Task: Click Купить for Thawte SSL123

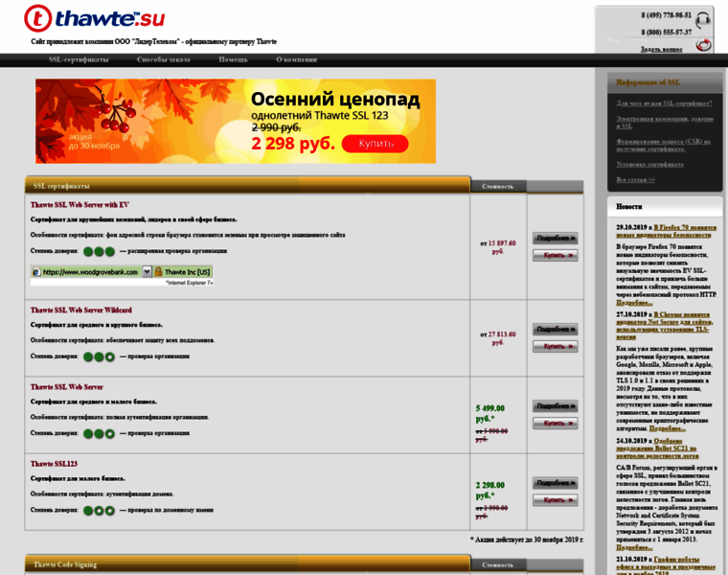Action: (x=556, y=500)
